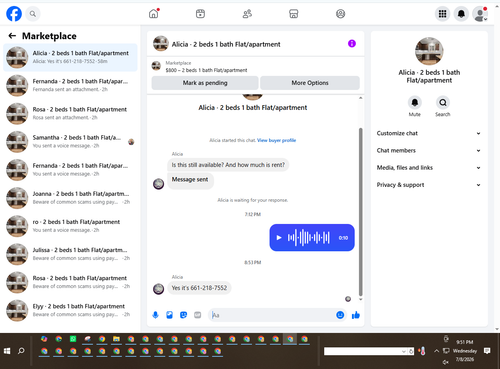Image resolution: width=500 pixels, height=369 pixels.
Task: Open the Facebook logo home link
Action: [x=14, y=14]
